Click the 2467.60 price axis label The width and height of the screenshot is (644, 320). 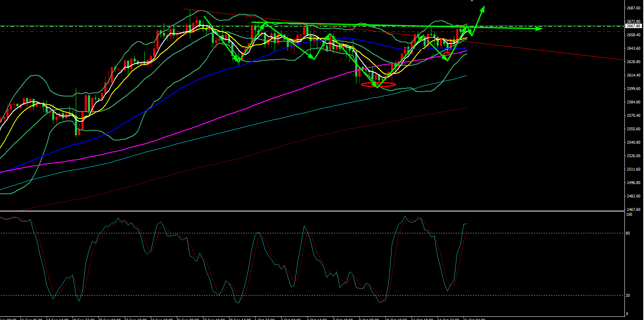point(633,210)
